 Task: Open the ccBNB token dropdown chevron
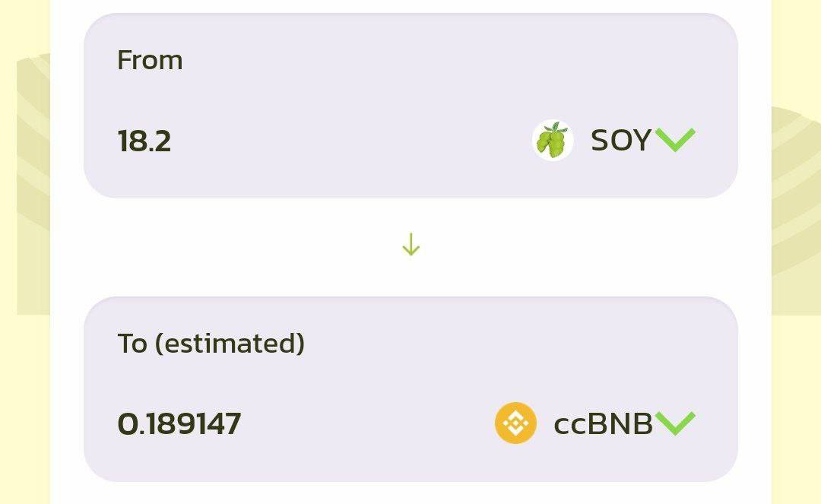tap(675, 423)
